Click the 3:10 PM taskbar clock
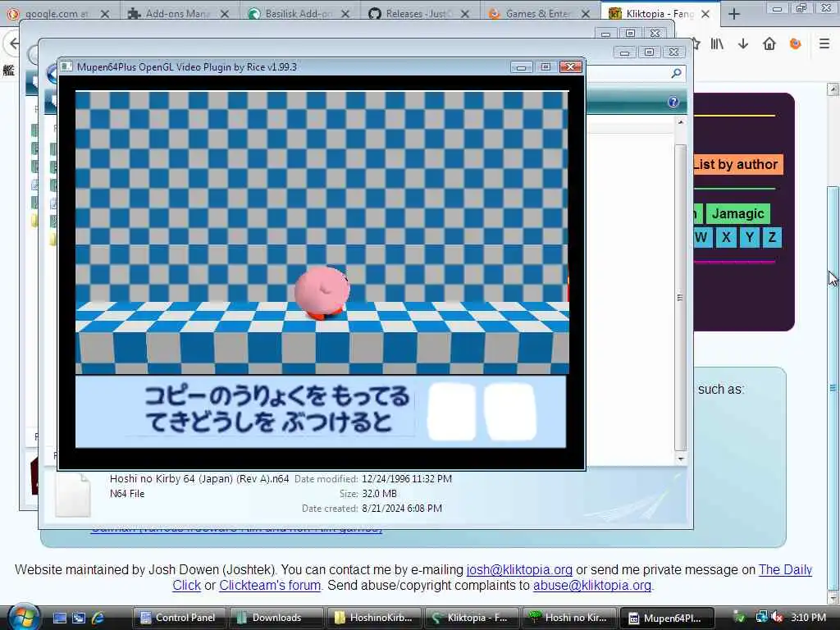This screenshot has height=630, width=840. [x=808, y=618]
